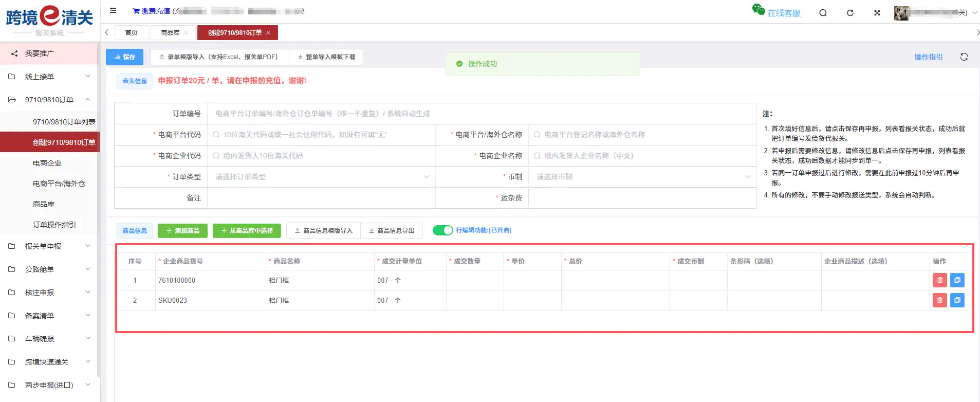The height and width of the screenshot is (402, 980).
Task: Download the 整单导入模板下载 template
Action: [x=326, y=57]
